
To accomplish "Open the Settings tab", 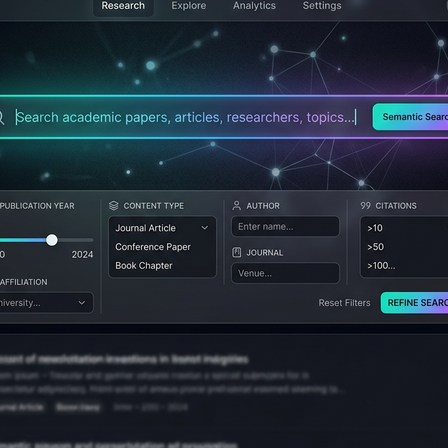I will tap(322, 6).
